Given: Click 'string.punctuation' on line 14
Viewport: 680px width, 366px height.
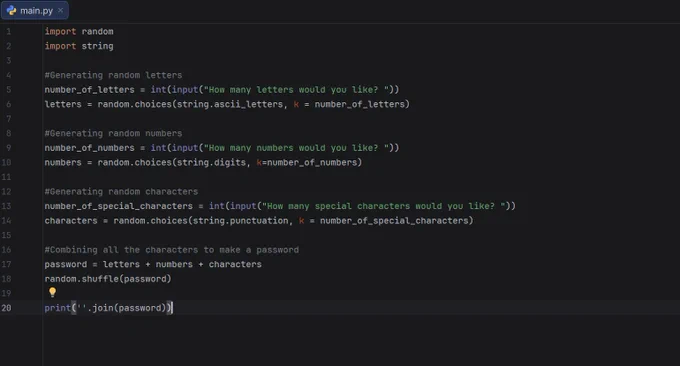Looking at the screenshot, I should pyautogui.click(x=240, y=221).
